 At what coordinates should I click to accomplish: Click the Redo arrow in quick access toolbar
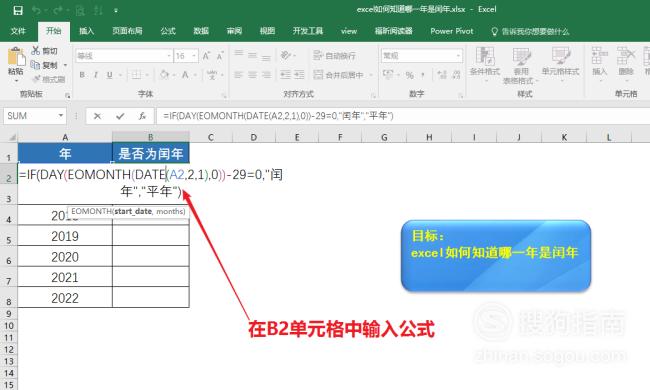[58, 10]
